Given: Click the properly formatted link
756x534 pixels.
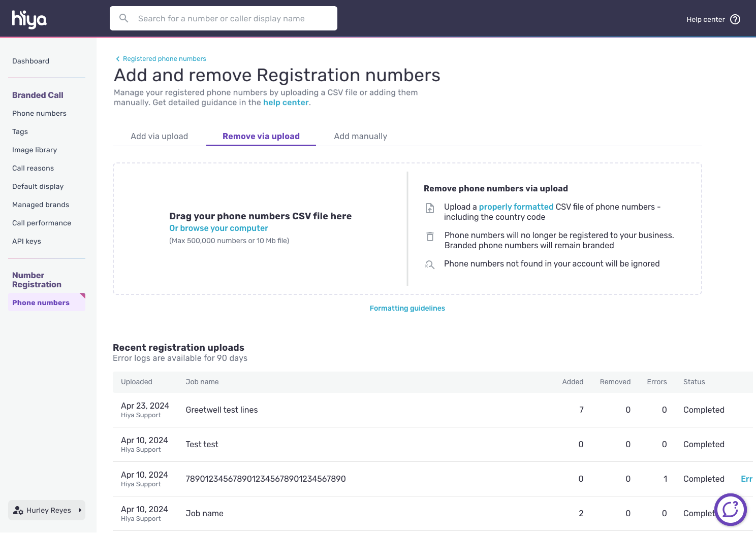Looking at the screenshot, I should [516, 207].
